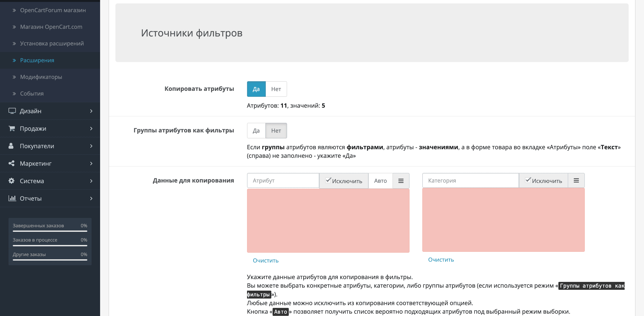Click the pink attribute selection box
The width and height of the screenshot is (644, 316).
(x=328, y=221)
